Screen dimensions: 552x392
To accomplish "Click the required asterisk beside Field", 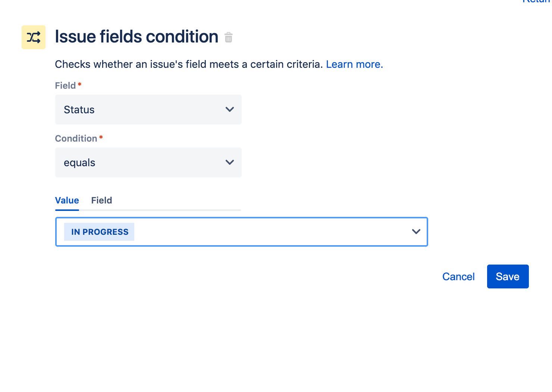I will point(79,85).
